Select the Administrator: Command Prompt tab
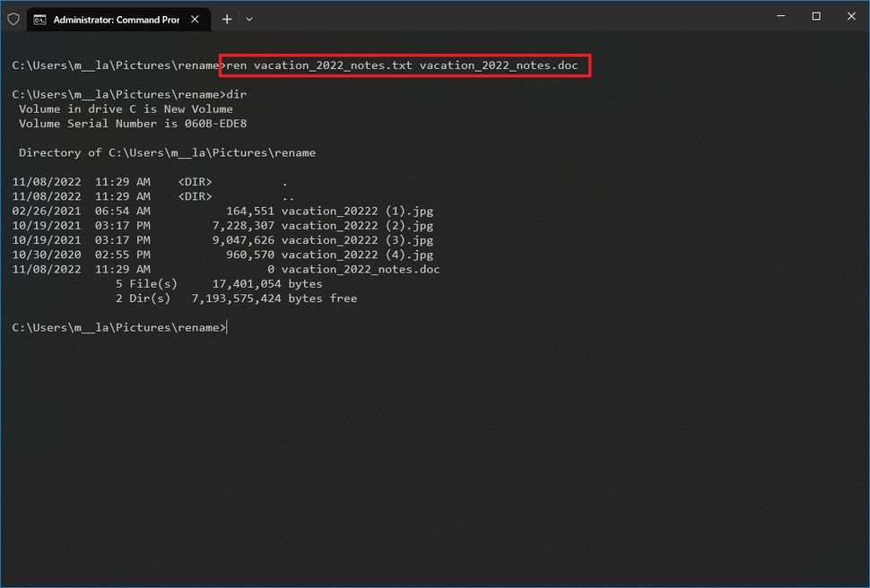 (117, 19)
